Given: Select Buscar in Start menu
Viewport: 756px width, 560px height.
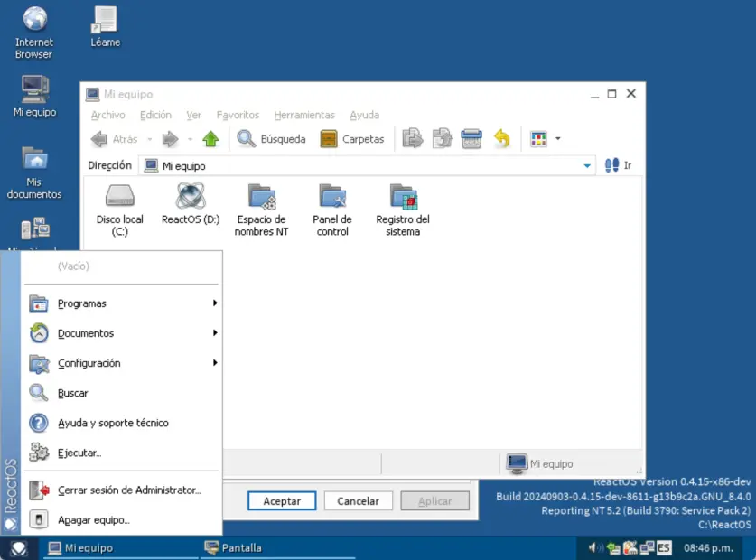Looking at the screenshot, I should (122, 393).
